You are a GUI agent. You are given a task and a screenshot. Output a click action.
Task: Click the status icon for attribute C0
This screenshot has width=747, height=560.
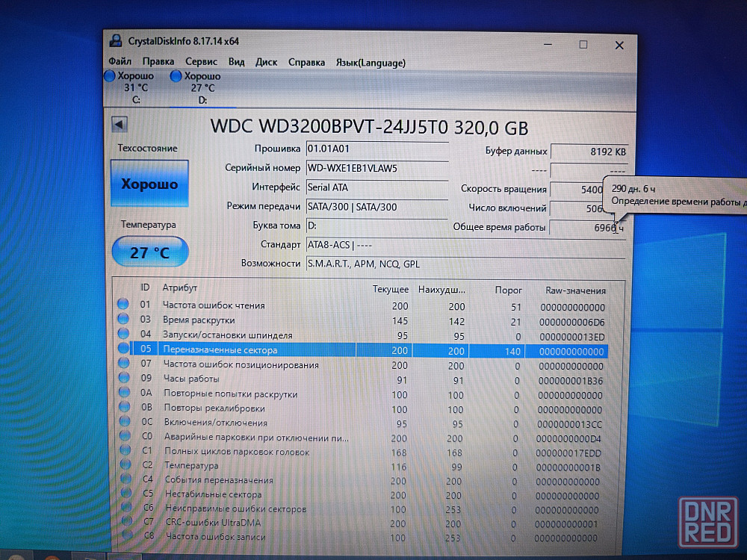pyautogui.click(x=125, y=435)
